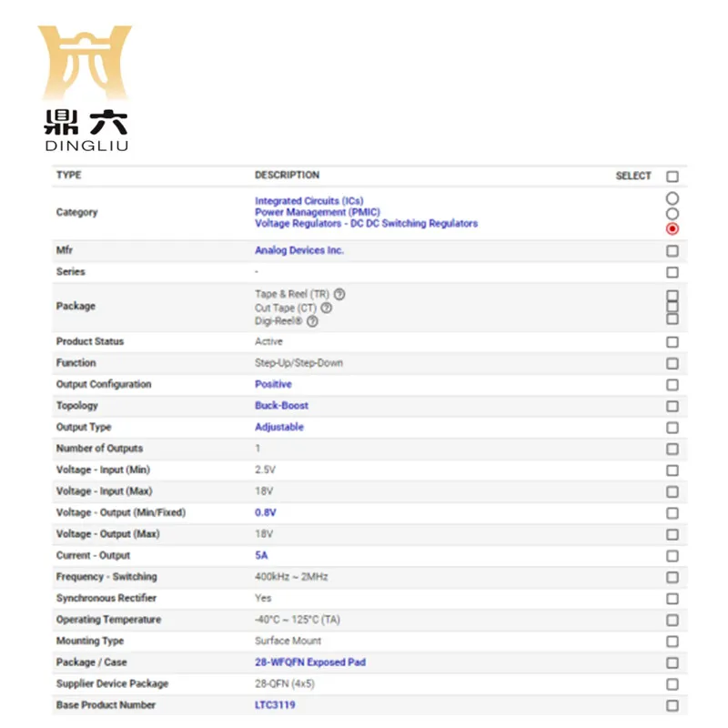Click the Step-Up/Step-Down function value
728x728 pixels.
[x=298, y=362]
